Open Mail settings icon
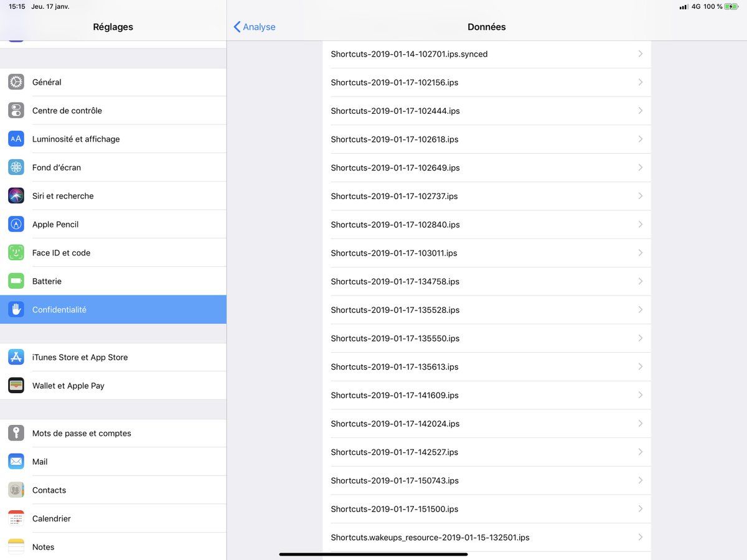Image resolution: width=747 pixels, height=560 pixels. [x=16, y=462]
